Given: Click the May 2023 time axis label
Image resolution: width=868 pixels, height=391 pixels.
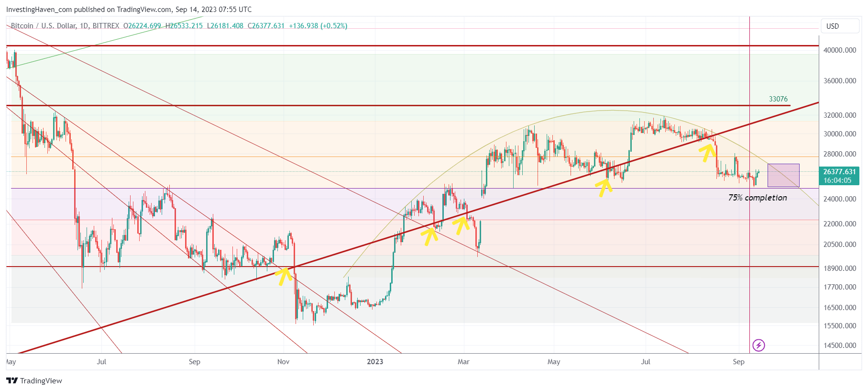Looking at the screenshot, I should [554, 362].
